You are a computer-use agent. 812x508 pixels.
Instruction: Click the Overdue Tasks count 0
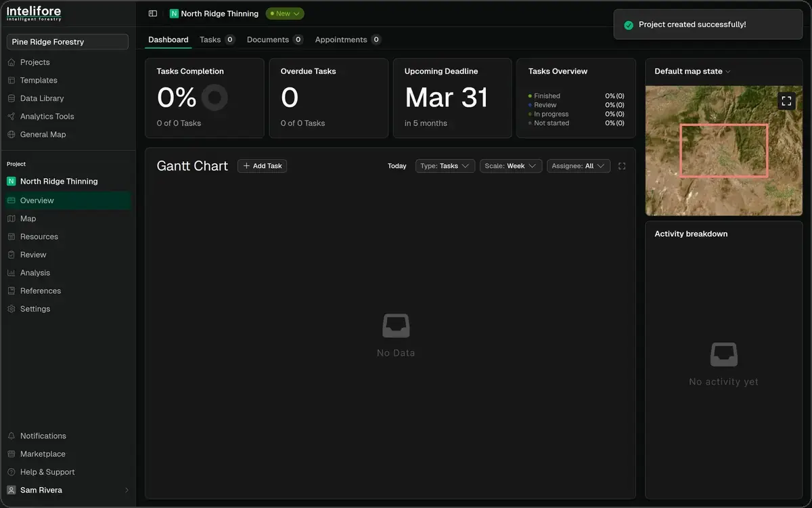(x=290, y=98)
